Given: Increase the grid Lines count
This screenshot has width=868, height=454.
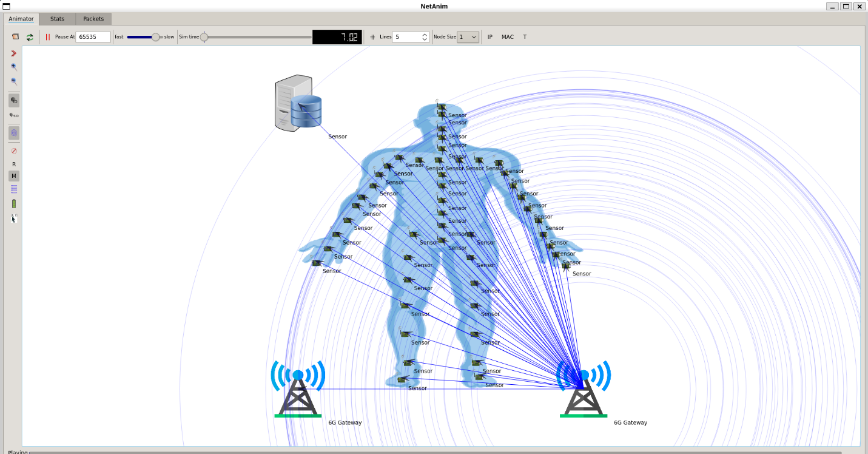Looking at the screenshot, I should pyautogui.click(x=425, y=35).
